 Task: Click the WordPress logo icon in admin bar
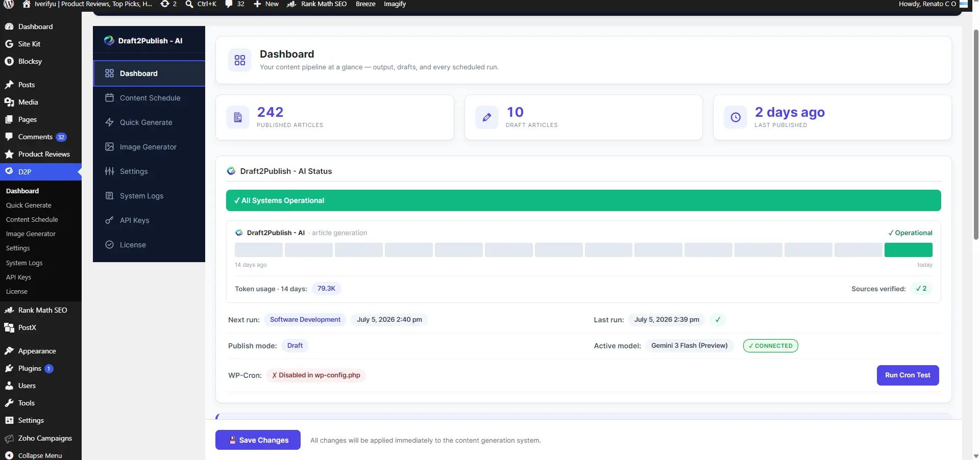coord(9,4)
